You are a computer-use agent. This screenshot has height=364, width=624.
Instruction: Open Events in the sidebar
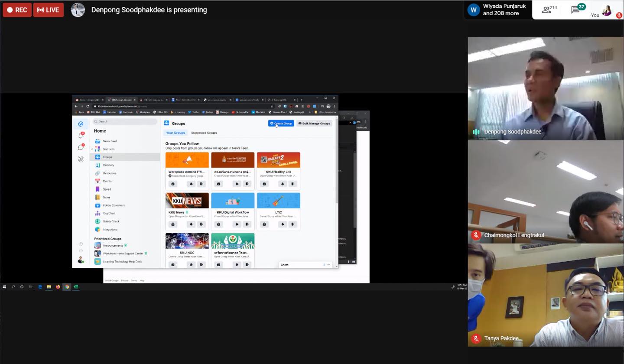125,181
